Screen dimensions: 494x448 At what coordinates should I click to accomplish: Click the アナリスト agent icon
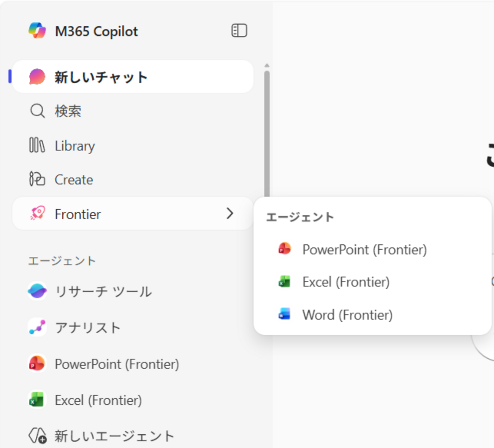37,327
